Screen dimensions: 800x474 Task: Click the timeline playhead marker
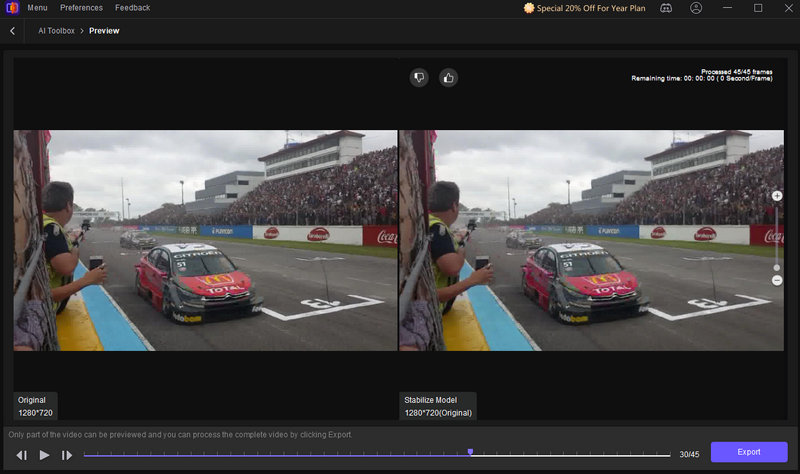click(470, 453)
